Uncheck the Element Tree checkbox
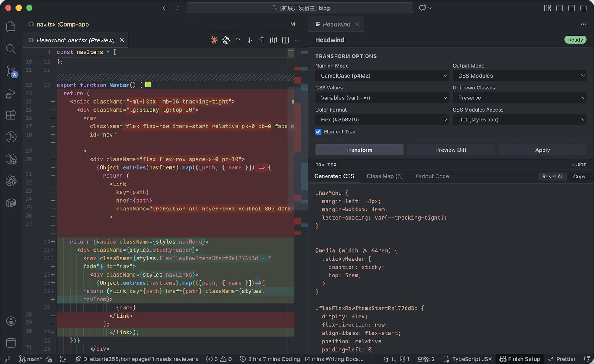Viewport: 594px width, 364px height. tap(318, 132)
